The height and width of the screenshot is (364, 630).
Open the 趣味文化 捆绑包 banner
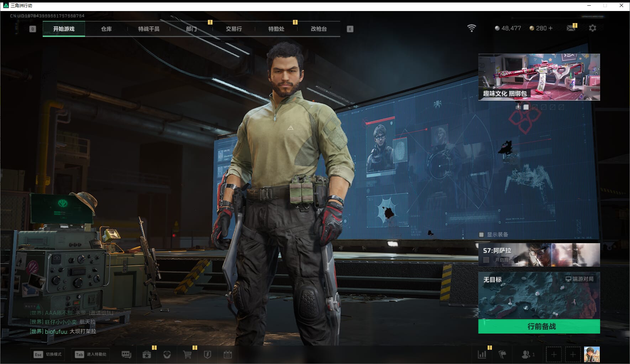click(x=539, y=77)
